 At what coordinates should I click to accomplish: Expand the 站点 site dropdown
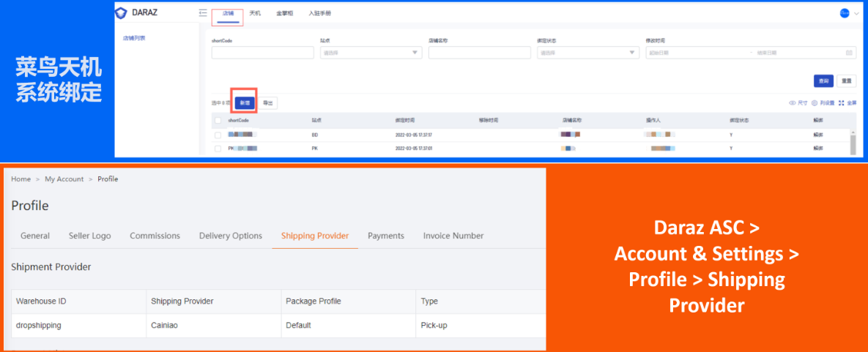coord(416,53)
